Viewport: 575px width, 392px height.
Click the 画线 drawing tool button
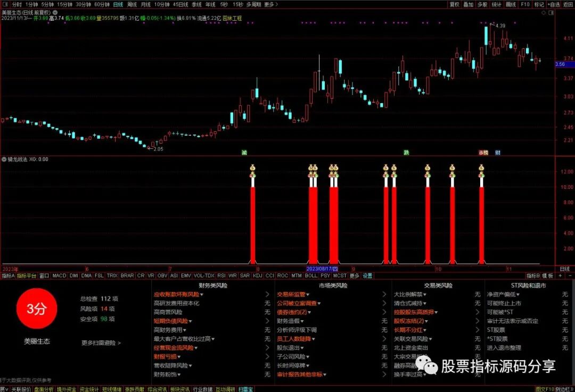click(x=511, y=4)
